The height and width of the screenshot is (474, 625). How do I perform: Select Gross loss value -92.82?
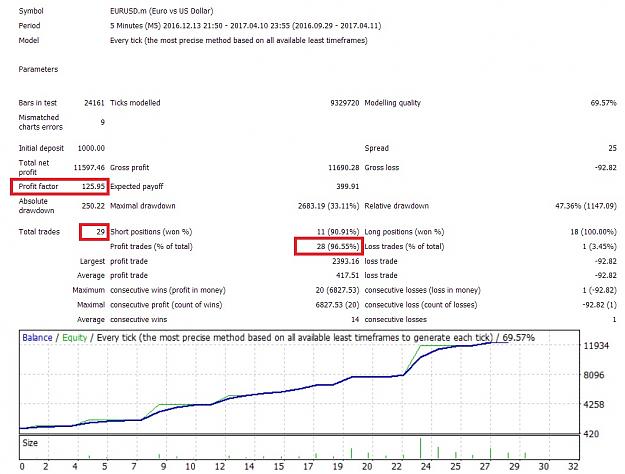(x=605, y=167)
